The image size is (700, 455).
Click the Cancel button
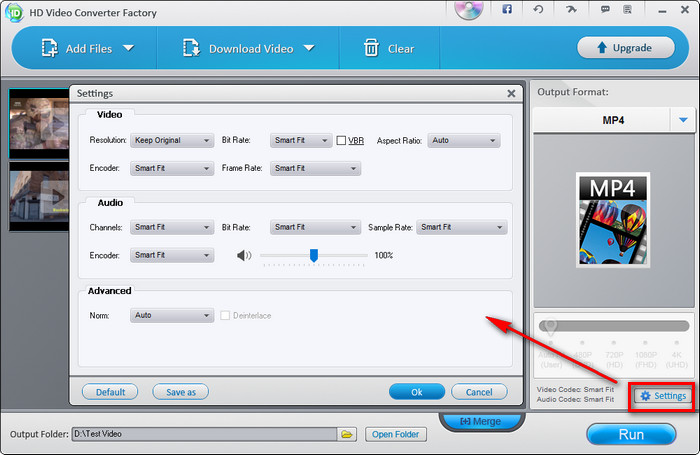pos(479,392)
